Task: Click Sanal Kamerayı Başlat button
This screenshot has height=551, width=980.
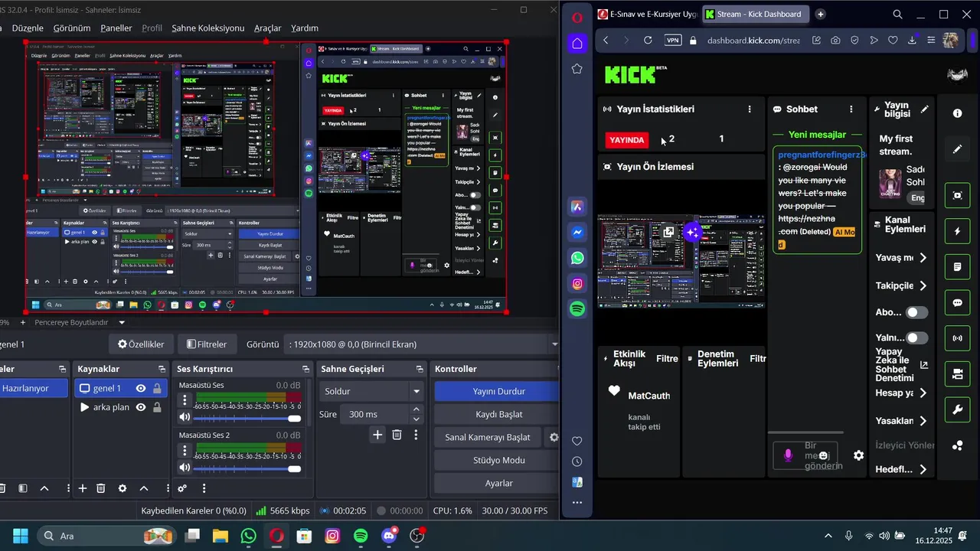Action: [x=488, y=437]
